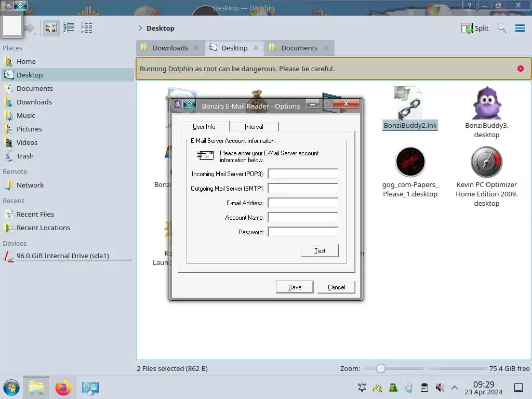532x399 pixels.
Task: Click the Split view button
Action: [x=475, y=28]
